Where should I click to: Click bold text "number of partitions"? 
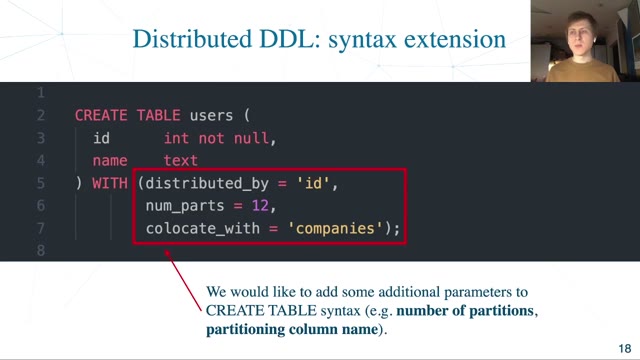click(x=465, y=311)
